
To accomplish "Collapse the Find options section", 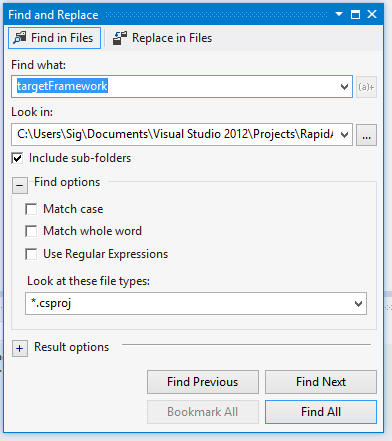I will click(x=20, y=185).
